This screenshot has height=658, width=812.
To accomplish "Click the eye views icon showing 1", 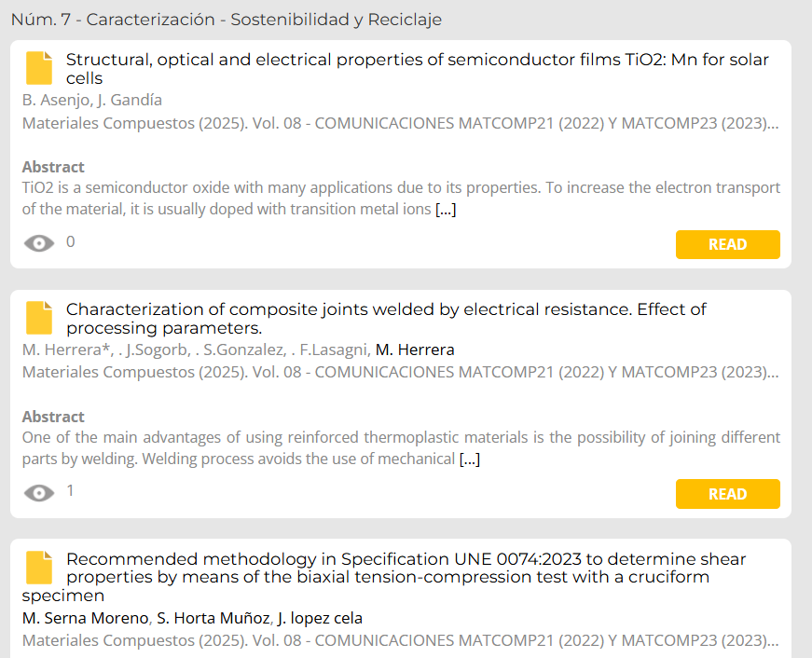I will coord(39,492).
